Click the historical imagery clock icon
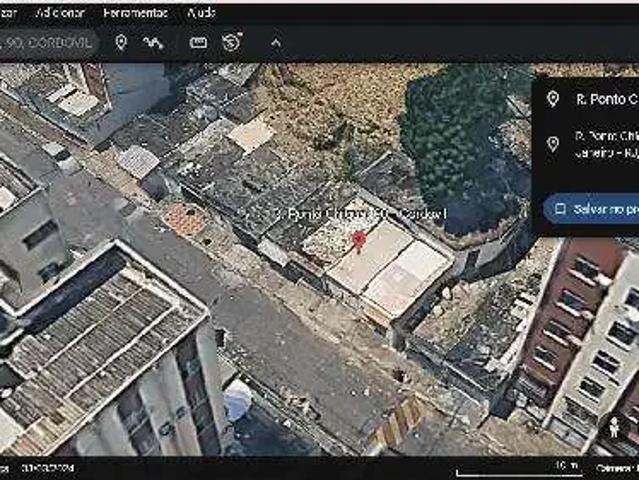This screenshot has height=480, width=639. click(x=232, y=42)
